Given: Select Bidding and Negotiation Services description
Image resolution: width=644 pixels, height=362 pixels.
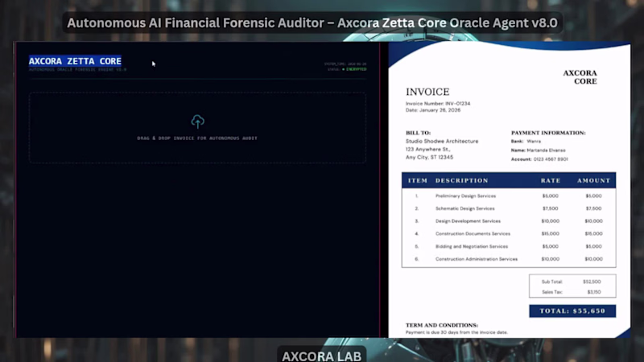Looking at the screenshot, I should pos(472,247).
